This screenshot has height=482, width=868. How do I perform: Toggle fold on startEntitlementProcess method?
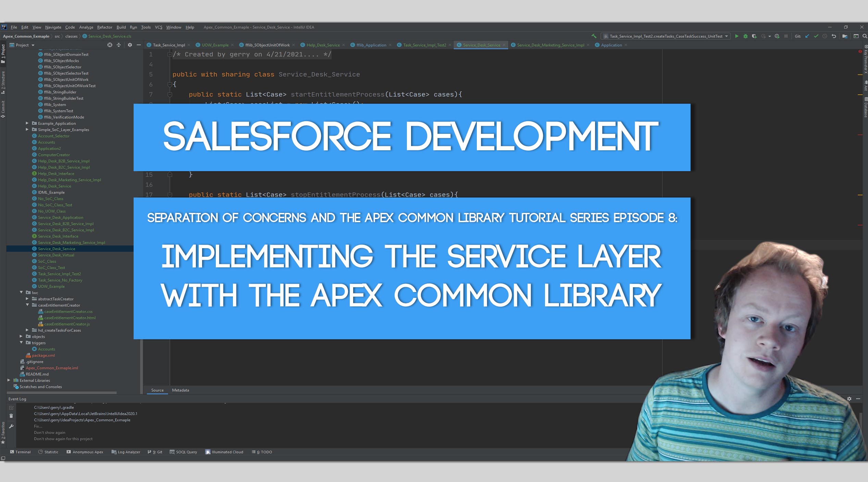click(170, 94)
